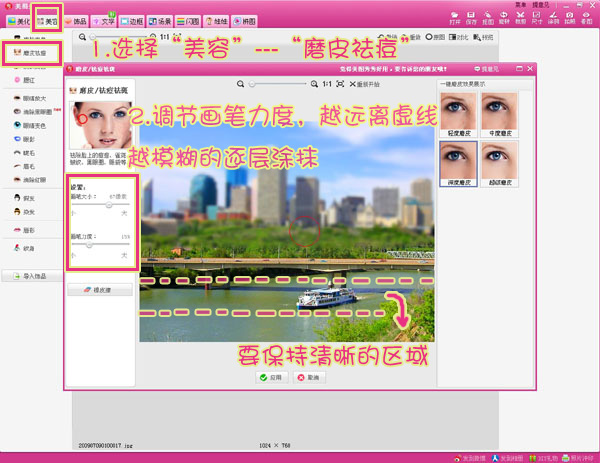Click the 橡皮擦 eraser button
The image size is (600, 463).
click(x=100, y=290)
